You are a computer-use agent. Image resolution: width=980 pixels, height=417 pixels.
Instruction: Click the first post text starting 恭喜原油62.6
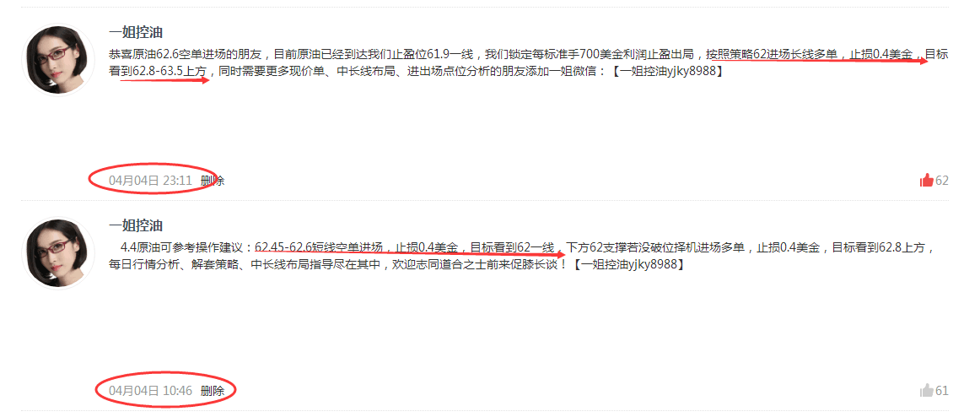(528, 63)
